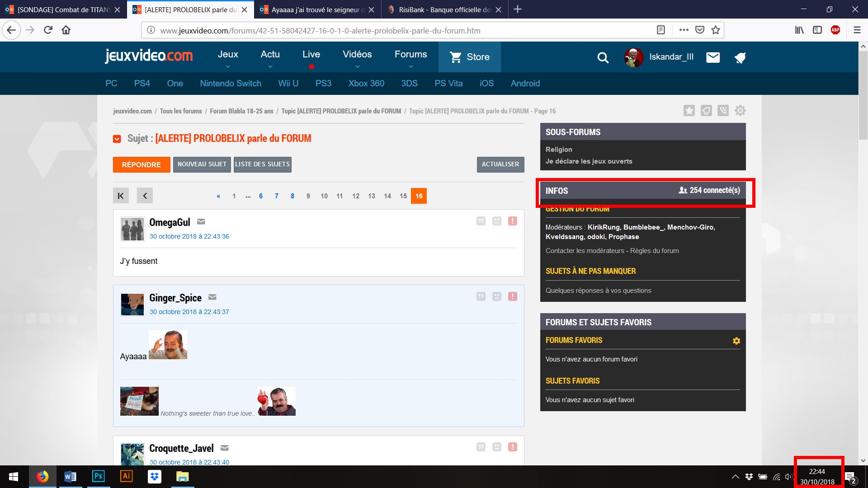Quote Ginger_Spice's message
Viewport: 868px width, 488px height.
pyautogui.click(x=481, y=296)
